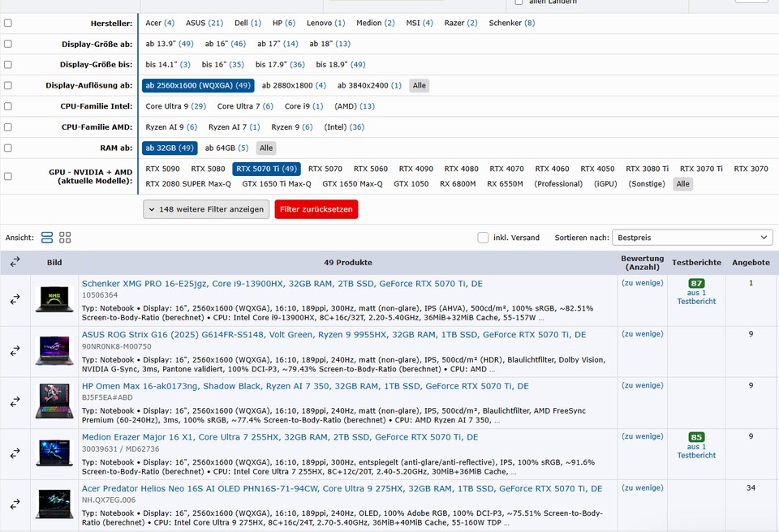Click compare icon for HP Omen Max
The height and width of the screenshot is (532, 779).
tap(15, 402)
